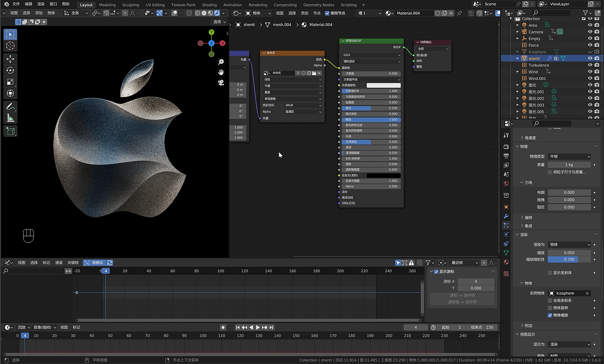Switch to the Modifier properties tab

(x=506, y=216)
